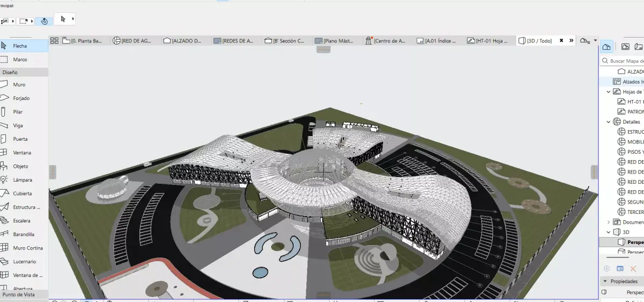Expand the Punto de Vista section

(x=24, y=294)
